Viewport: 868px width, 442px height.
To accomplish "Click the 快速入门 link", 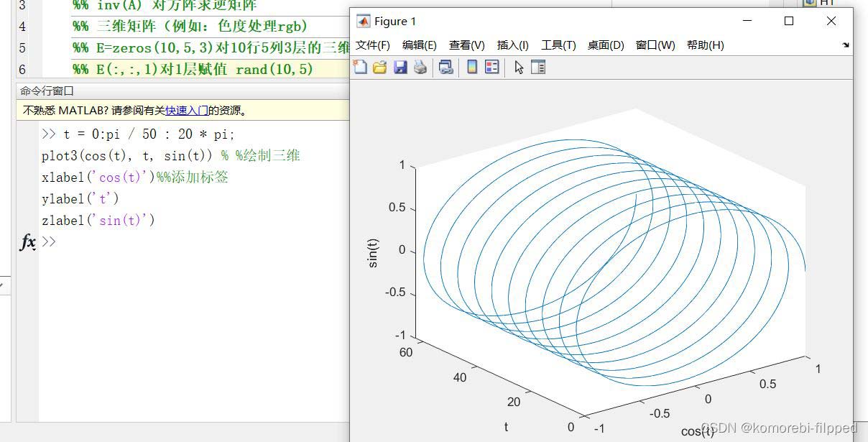I will click(x=187, y=111).
